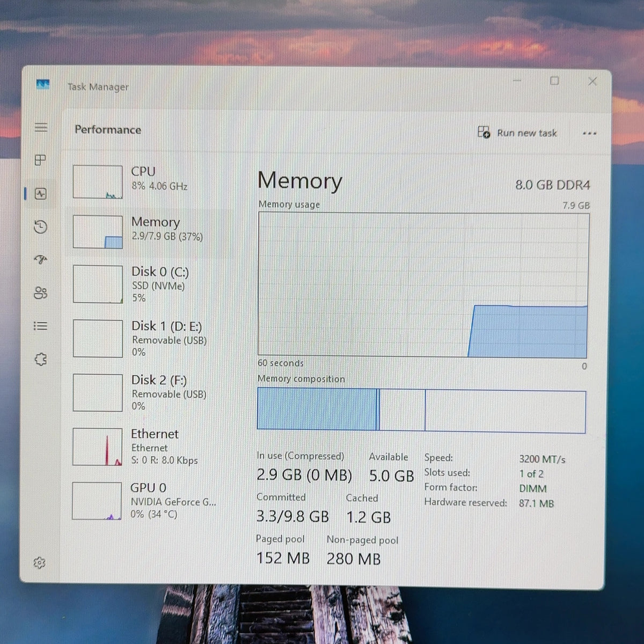Open Task Manager settings gear

(x=39, y=562)
